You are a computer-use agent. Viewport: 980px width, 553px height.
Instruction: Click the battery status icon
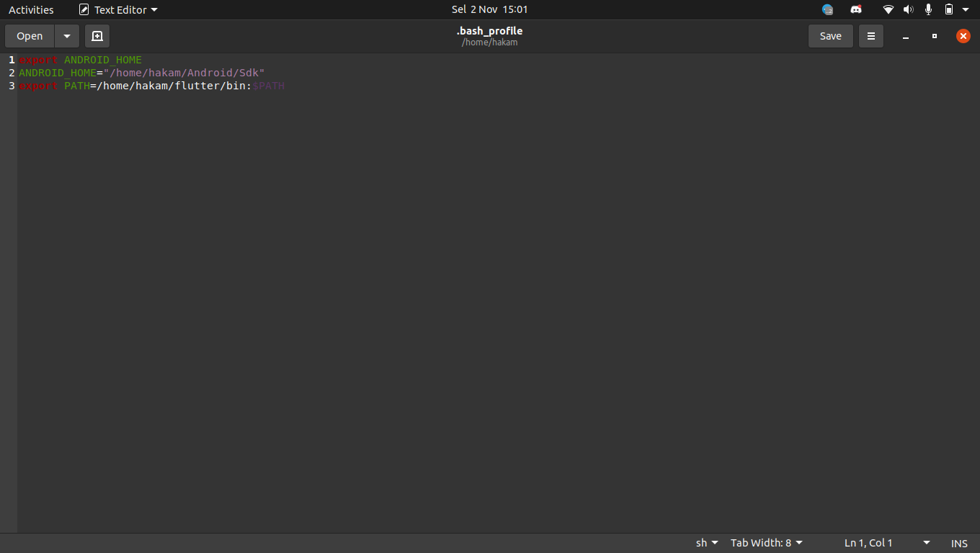(948, 9)
